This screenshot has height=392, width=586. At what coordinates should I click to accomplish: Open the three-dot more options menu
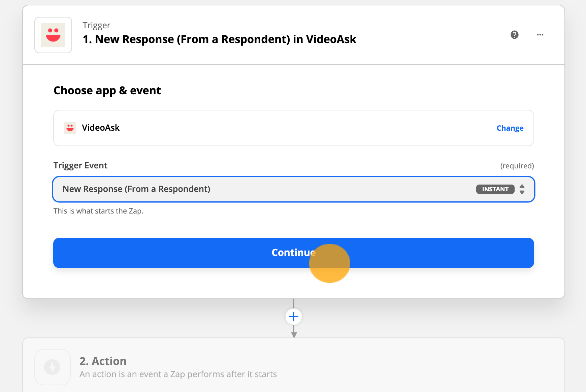(540, 35)
